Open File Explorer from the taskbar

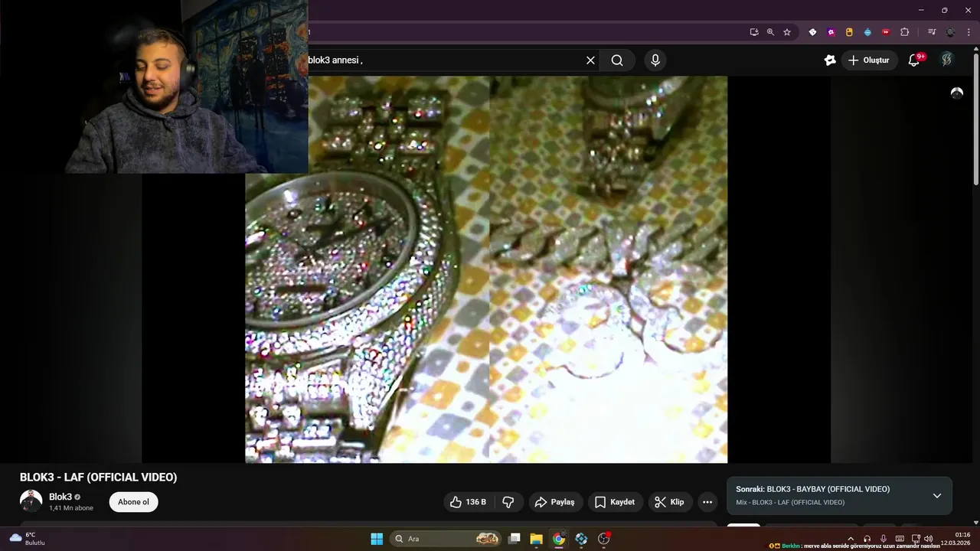click(537, 539)
